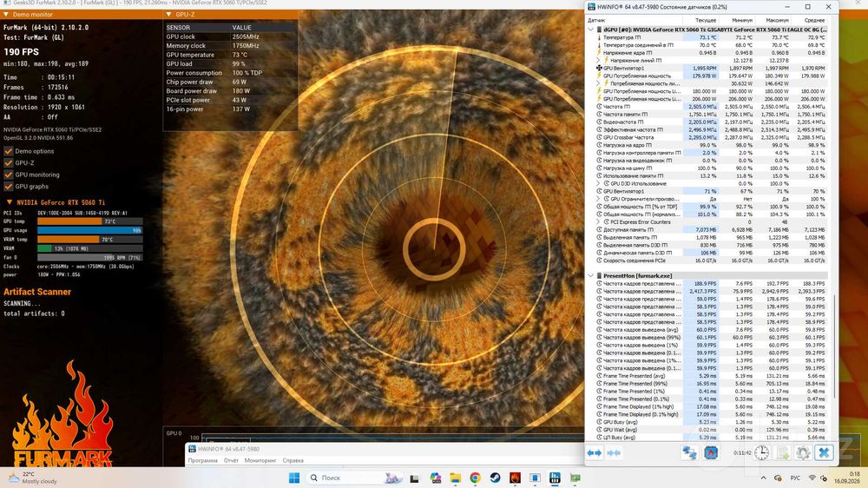Switch to HWiNFO via its taskbar icon
The image size is (868, 488).
[x=555, y=478]
